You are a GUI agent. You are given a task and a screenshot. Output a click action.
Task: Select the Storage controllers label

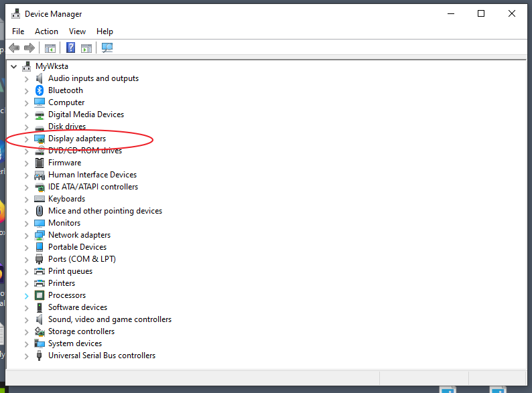(x=82, y=331)
